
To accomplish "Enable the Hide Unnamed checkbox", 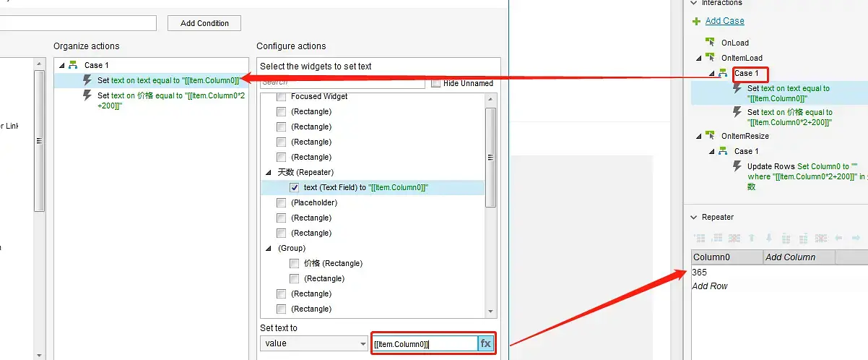I will [435, 83].
